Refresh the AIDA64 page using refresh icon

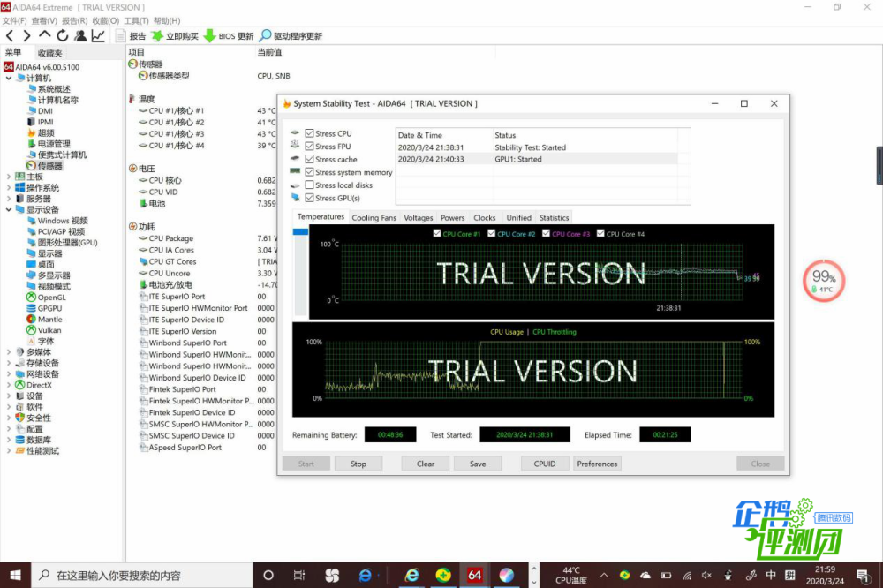pos(63,36)
